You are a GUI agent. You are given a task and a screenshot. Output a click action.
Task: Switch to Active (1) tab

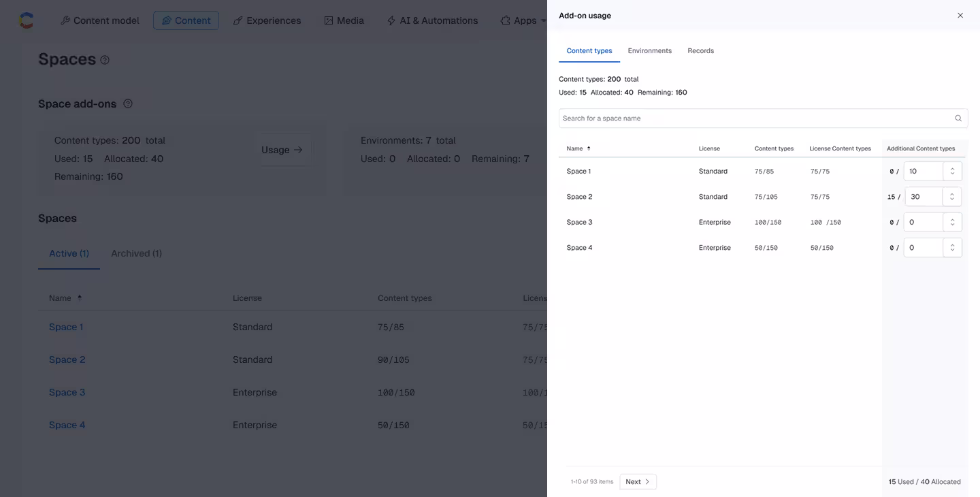(69, 253)
